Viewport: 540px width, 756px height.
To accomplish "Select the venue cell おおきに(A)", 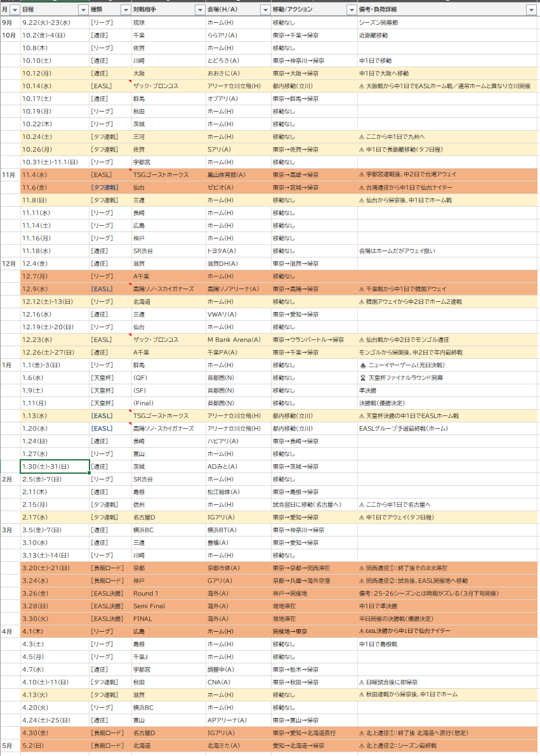I will 239,74.
